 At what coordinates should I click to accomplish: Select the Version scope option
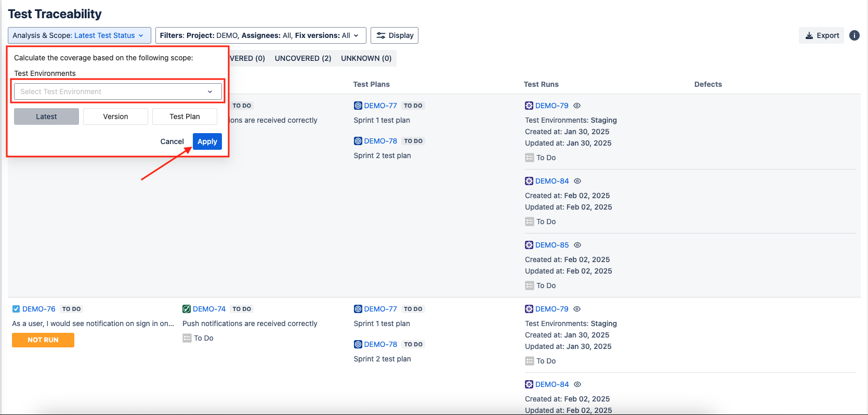click(x=115, y=116)
